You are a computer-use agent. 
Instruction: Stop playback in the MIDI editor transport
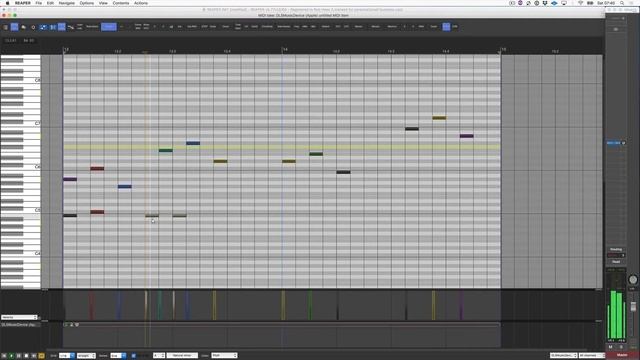tap(26, 356)
